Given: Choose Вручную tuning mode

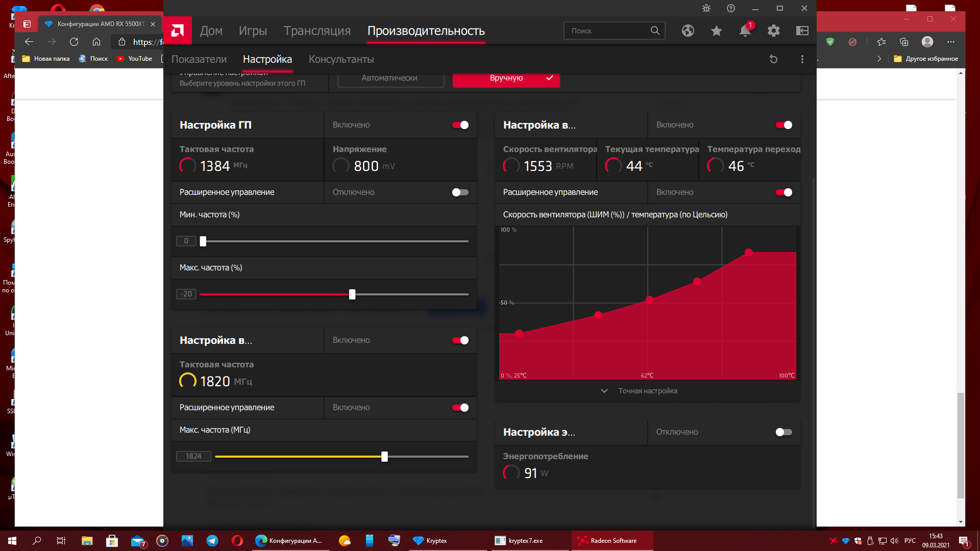Looking at the screenshot, I should [506, 79].
